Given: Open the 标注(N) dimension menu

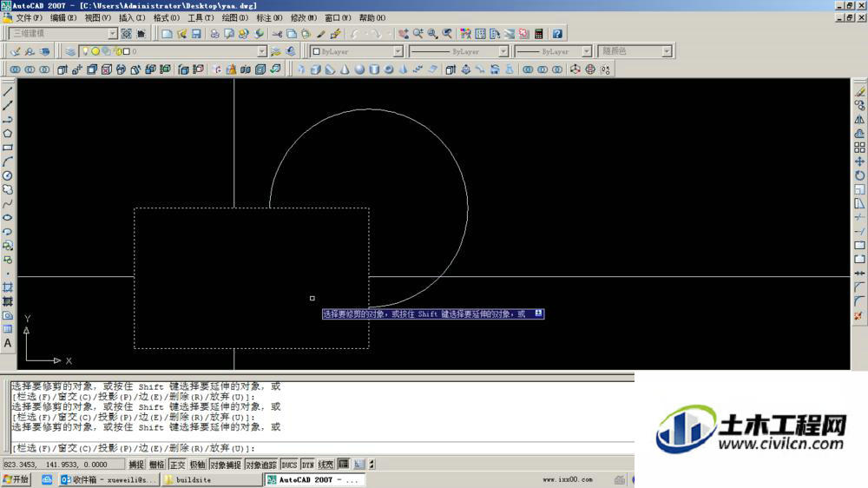Looking at the screenshot, I should click(270, 17).
